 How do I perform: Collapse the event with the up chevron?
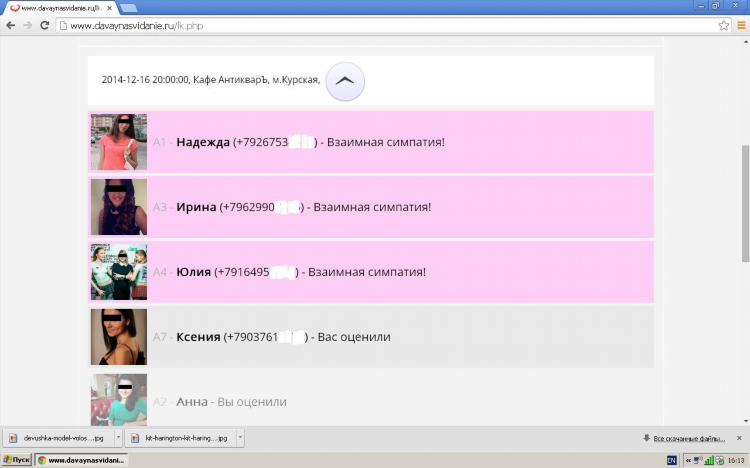tap(345, 81)
